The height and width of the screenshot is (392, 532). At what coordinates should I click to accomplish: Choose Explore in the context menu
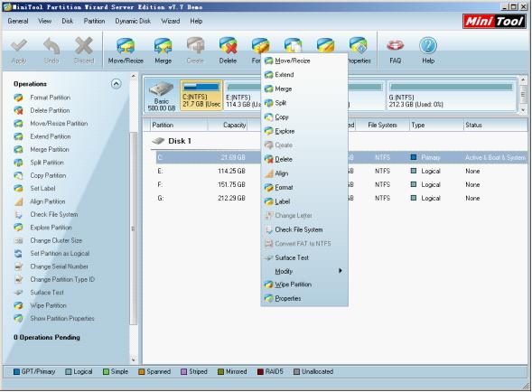pos(304,131)
